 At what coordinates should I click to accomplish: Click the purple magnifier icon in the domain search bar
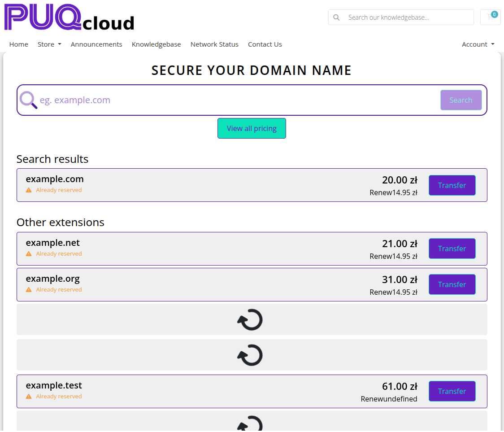point(28,100)
